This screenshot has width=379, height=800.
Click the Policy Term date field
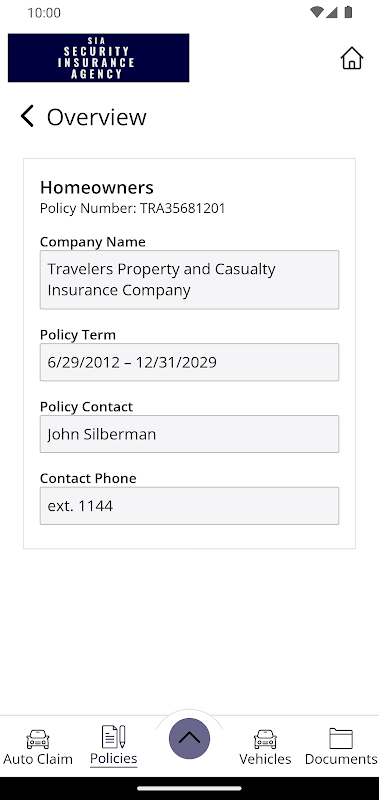coord(189,362)
